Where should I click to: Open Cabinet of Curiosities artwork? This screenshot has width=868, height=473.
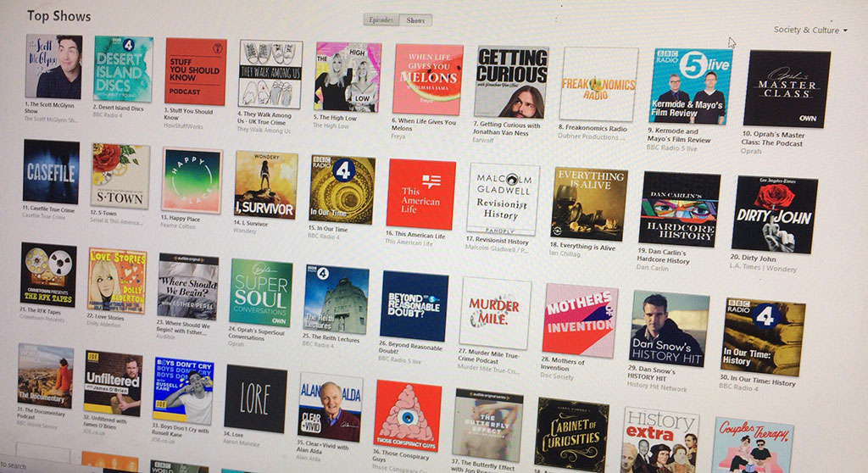click(x=571, y=435)
